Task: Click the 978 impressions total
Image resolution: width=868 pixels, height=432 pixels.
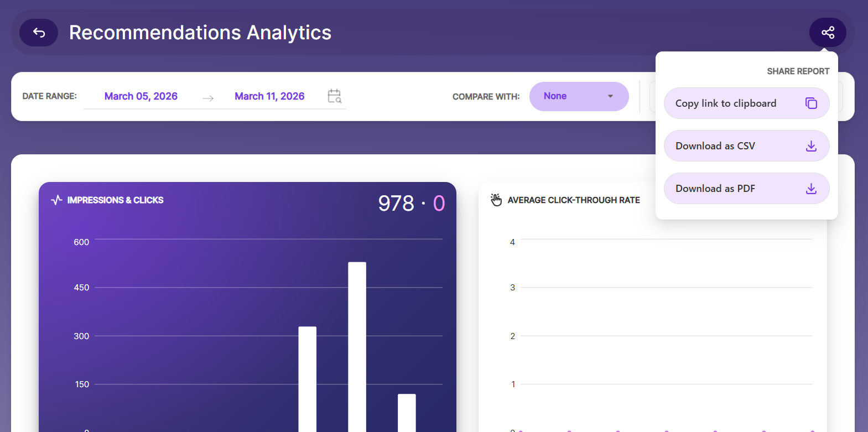Action: 396,204
